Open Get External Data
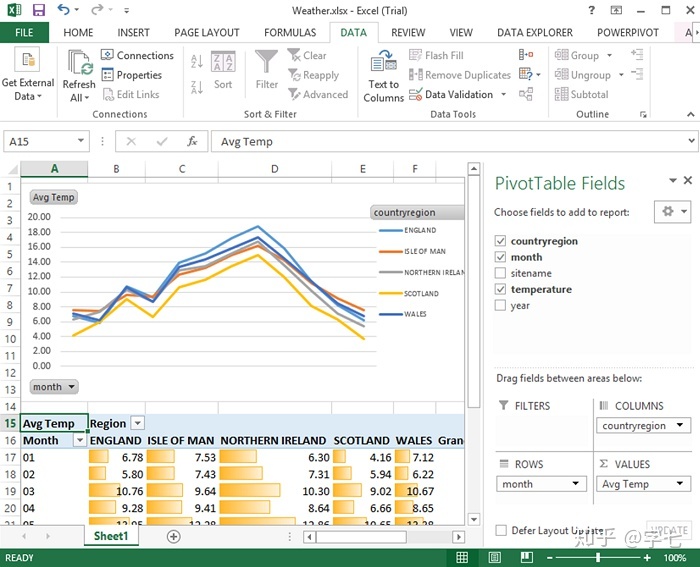 point(27,75)
